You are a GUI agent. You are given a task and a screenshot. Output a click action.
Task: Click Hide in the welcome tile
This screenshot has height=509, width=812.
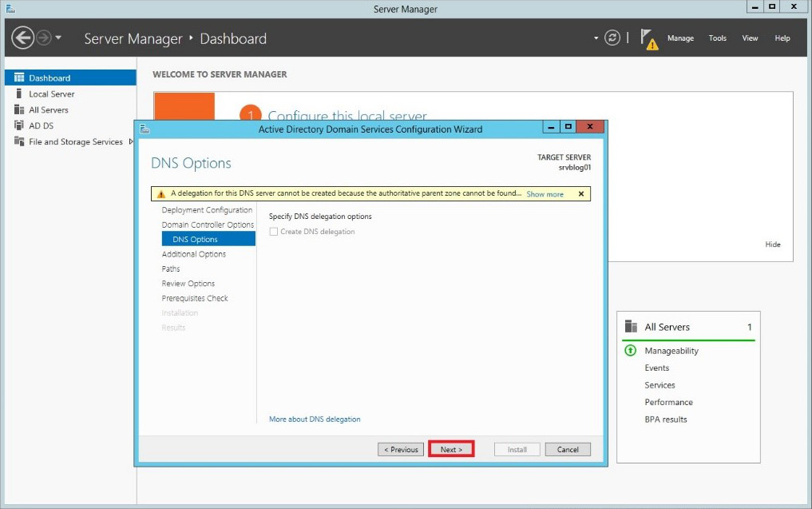[x=773, y=245]
